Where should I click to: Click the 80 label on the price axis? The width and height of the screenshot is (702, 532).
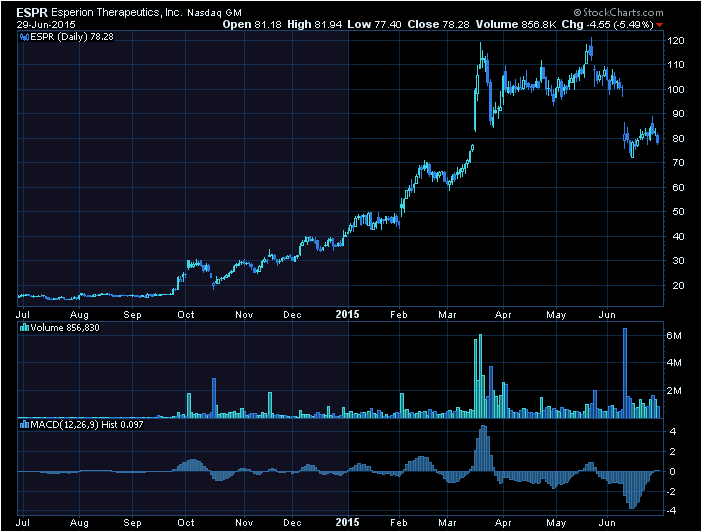(x=678, y=138)
